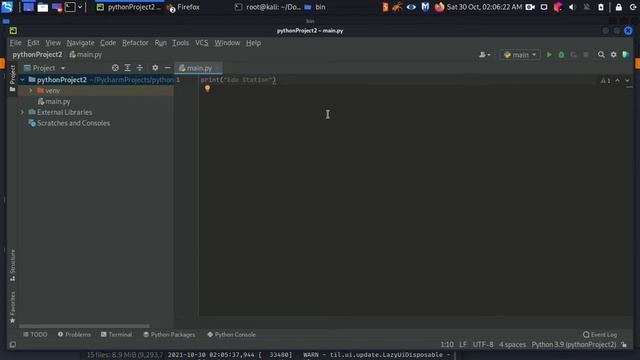The image size is (640, 360).
Task: Toggle the Structure side tool window
Action: click(x=13, y=265)
